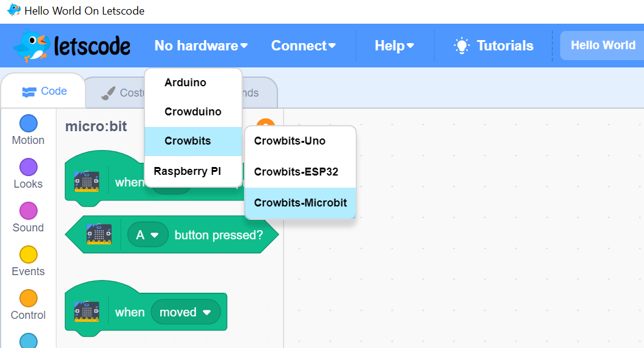Pick Crowbits-Uno in submenu
The height and width of the screenshot is (348, 644).
300,141
